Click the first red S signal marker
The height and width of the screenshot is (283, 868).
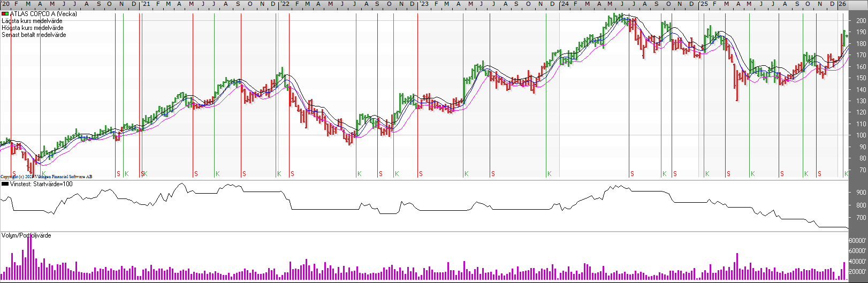(x=14, y=174)
